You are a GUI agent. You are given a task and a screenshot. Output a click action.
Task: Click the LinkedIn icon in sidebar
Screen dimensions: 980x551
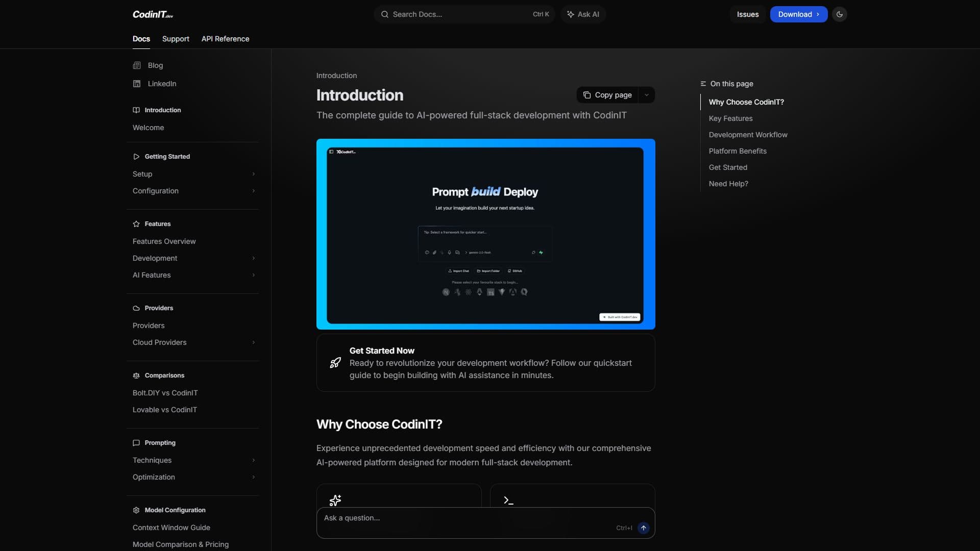[137, 84]
